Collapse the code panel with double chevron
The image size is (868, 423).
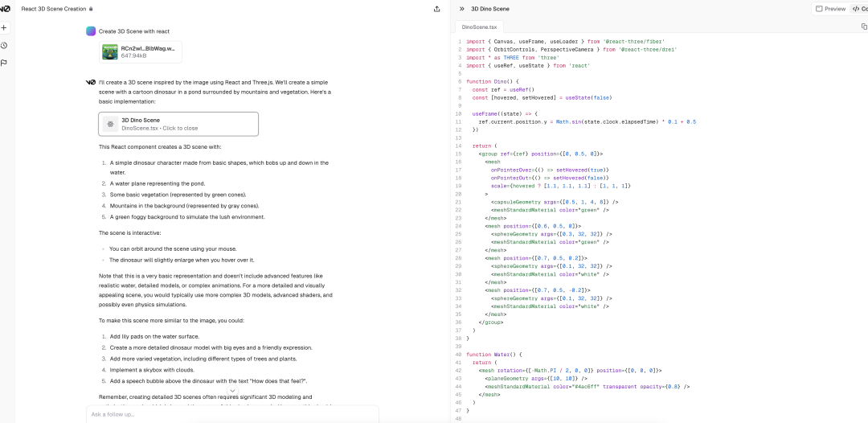(462, 9)
